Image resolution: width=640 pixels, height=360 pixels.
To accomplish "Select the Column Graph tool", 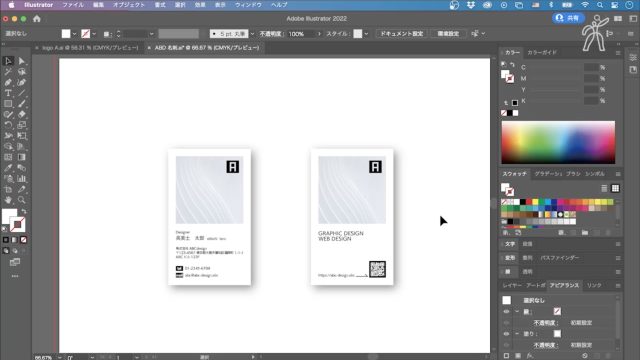I will 22,178.
